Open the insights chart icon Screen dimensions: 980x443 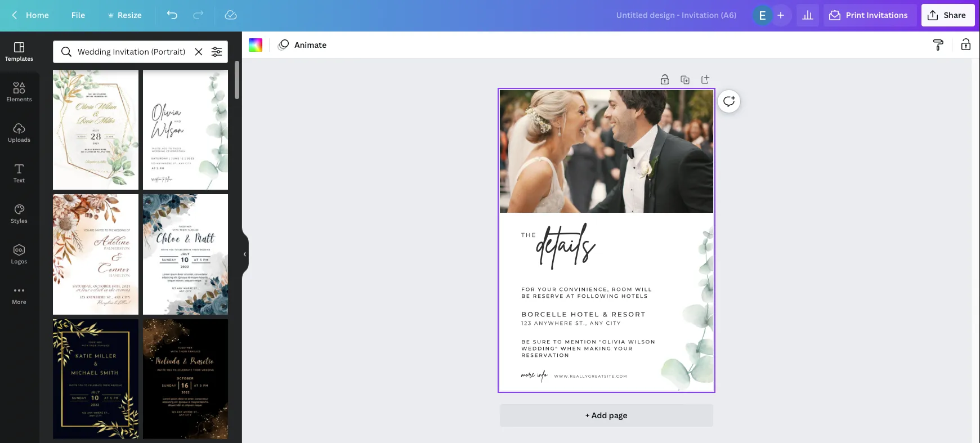pos(808,15)
